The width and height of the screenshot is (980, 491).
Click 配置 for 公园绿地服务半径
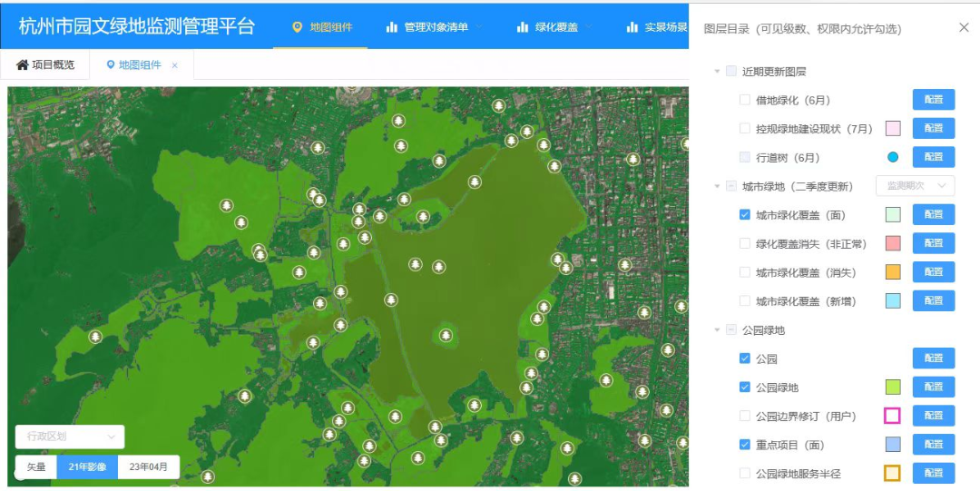click(933, 474)
